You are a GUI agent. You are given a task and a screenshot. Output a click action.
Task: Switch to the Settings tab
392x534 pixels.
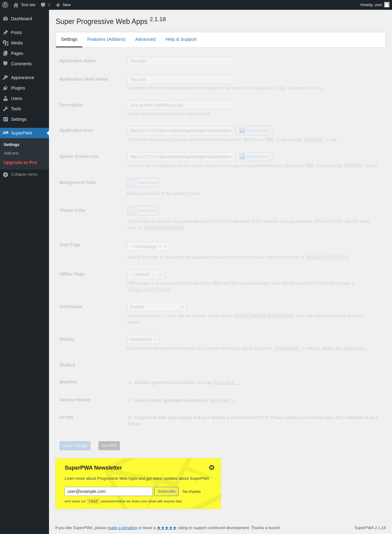pos(69,39)
